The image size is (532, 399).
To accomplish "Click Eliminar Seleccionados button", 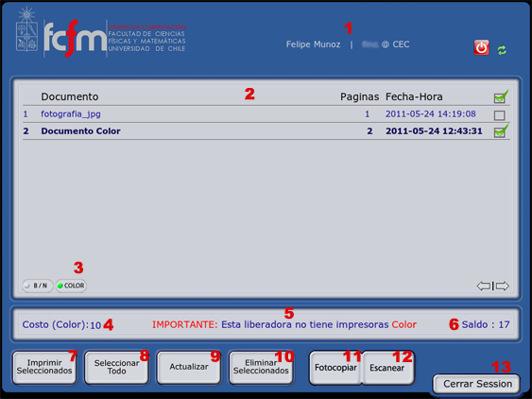I will coord(261,368).
